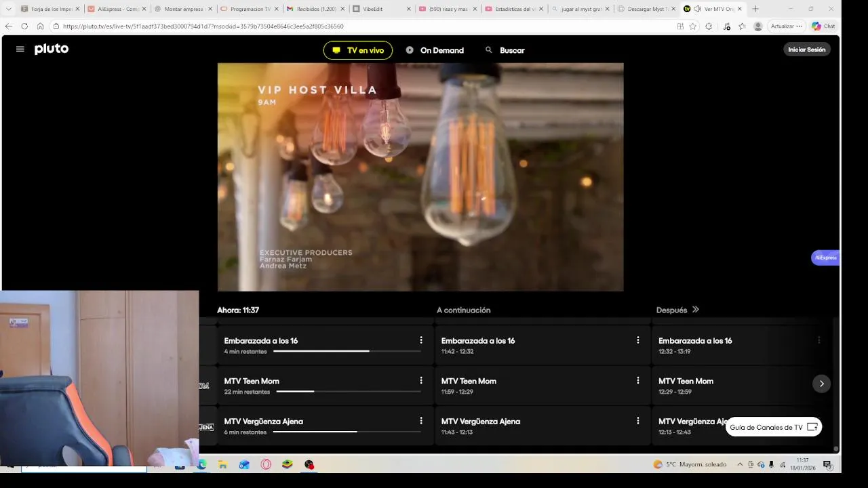Viewport: 868px width, 488px height.
Task: Open the On Demand section
Action: tap(435, 50)
